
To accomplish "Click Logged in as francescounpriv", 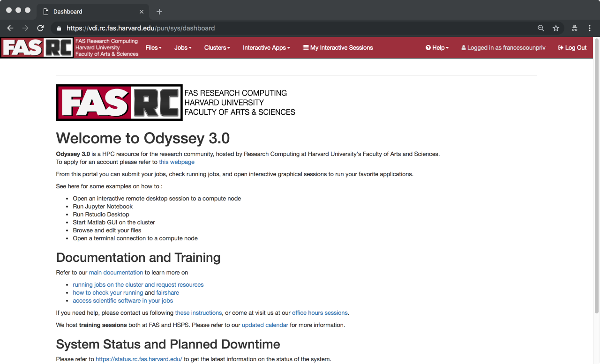I will click(503, 48).
